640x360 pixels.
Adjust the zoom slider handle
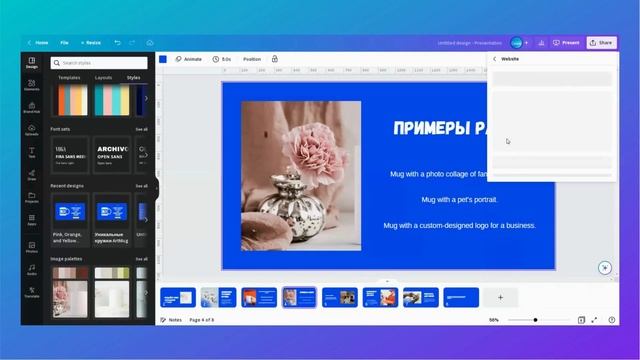(x=535, y=320)
